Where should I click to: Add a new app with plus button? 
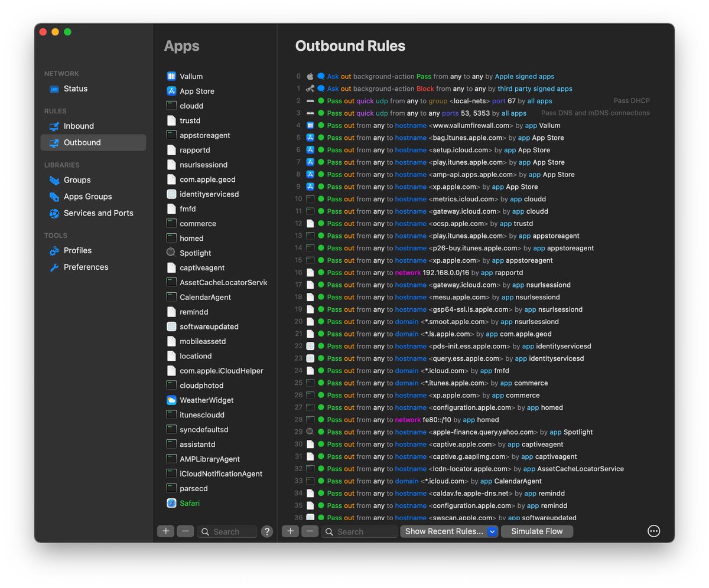coord(165,531)
